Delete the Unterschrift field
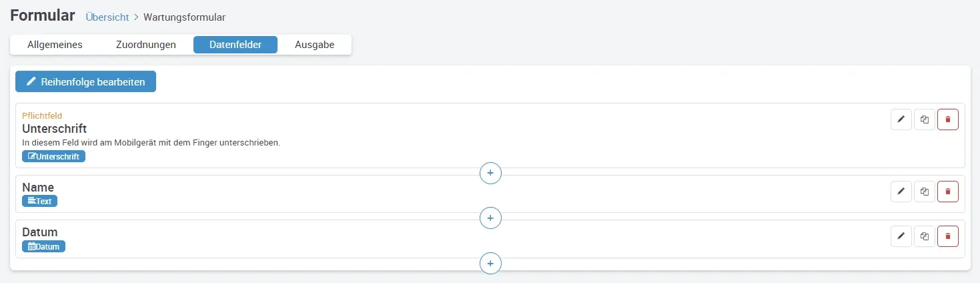The width and height of the screenshot is (980, 283). [x=948, y=119]
